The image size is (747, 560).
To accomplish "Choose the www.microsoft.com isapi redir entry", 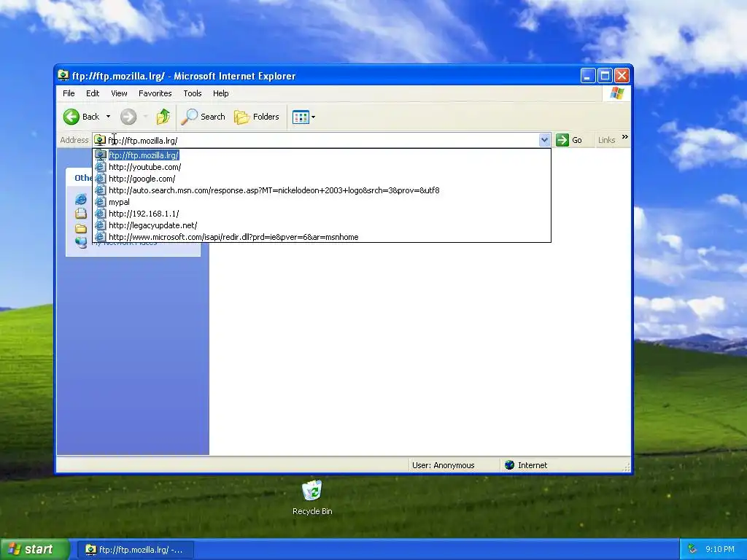I will coord(322,237).
